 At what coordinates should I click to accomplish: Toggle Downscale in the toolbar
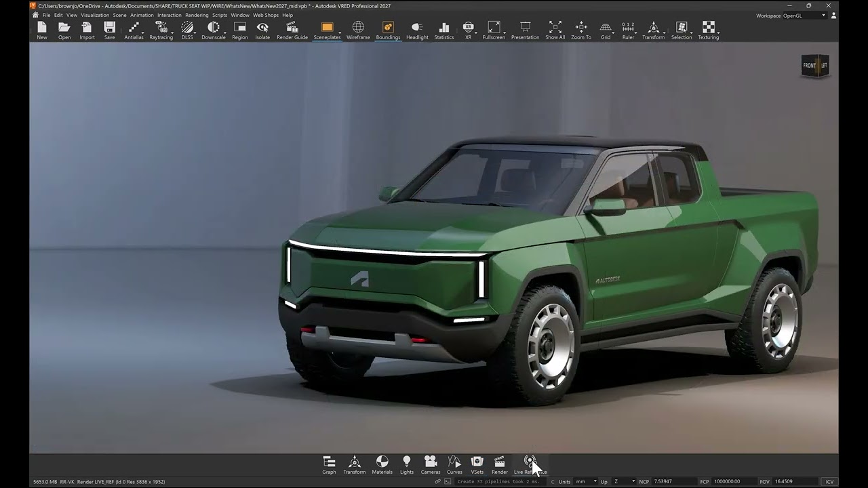click(213, 30)
